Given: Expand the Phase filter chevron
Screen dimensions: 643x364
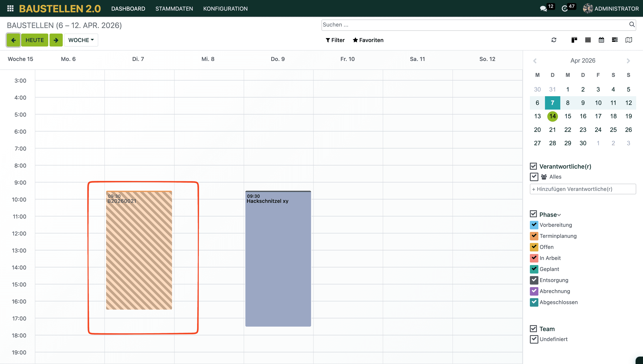Looking at the screenshot, I should 559,215.
